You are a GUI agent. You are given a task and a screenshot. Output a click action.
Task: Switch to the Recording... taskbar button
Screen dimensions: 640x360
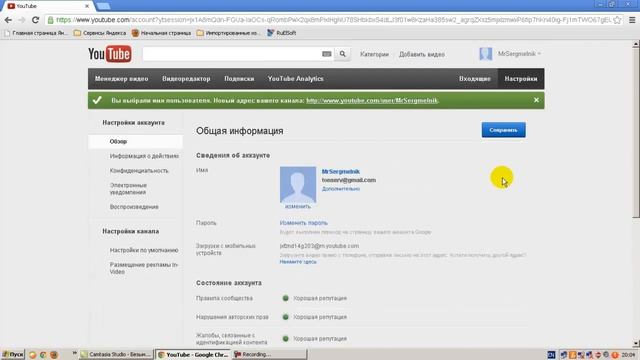269,354
